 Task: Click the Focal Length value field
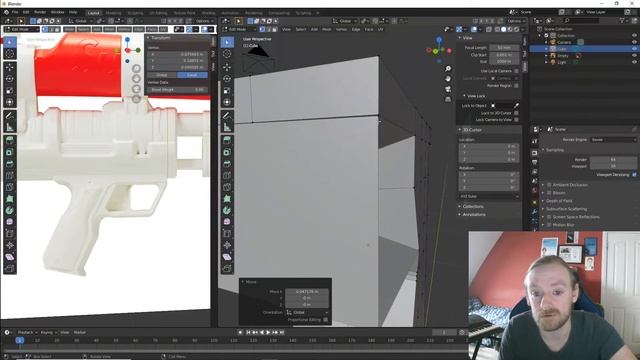(504, 48)
